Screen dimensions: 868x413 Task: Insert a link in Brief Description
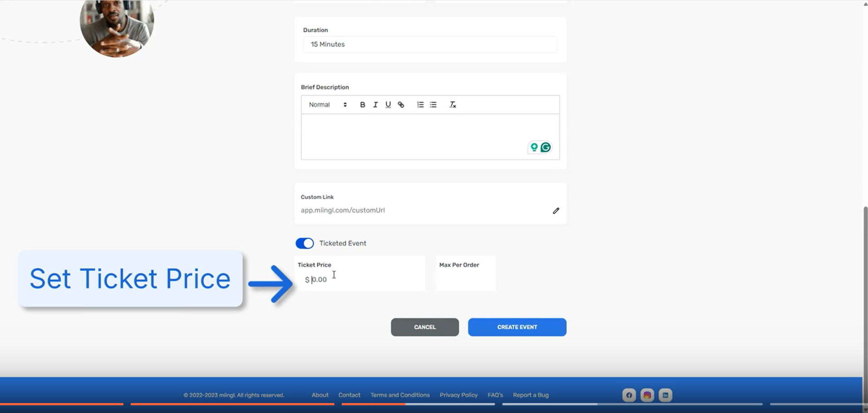coord(401,105)
